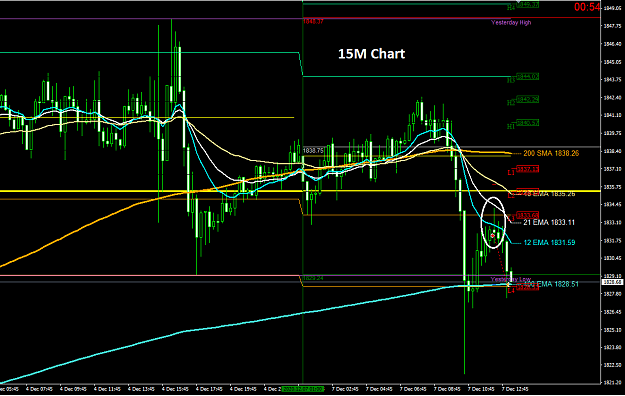Click the highlighted green date on time axis
The image size is (625, 396).
pos(303,389)
